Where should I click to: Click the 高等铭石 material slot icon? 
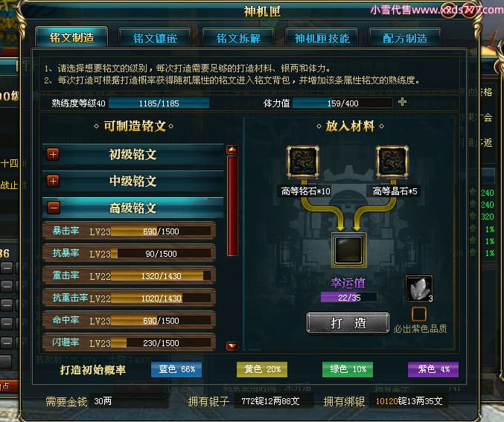pos(303,162)
